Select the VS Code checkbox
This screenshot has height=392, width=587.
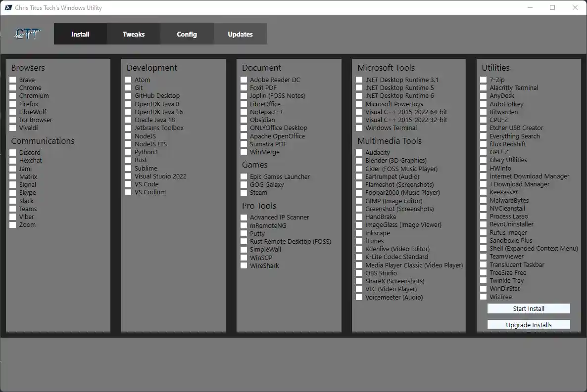click(128, 184)
